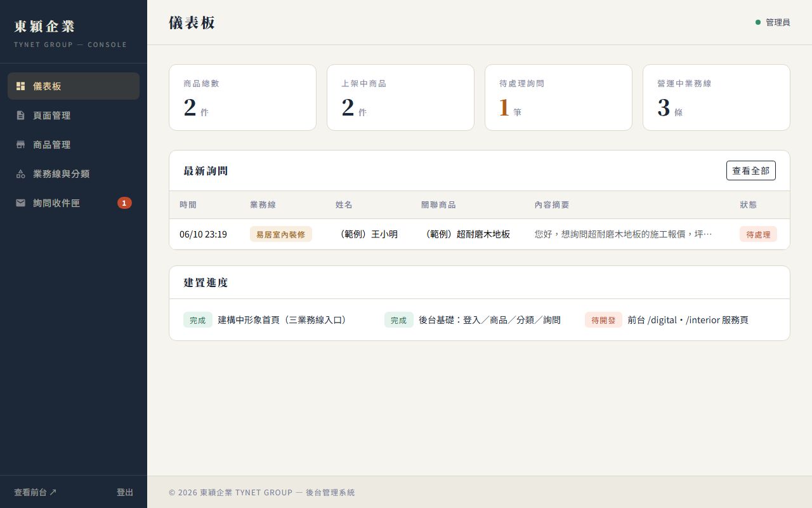Click the 查看全部 button
This screenshot has height=508, width=812.
(750, 171)
